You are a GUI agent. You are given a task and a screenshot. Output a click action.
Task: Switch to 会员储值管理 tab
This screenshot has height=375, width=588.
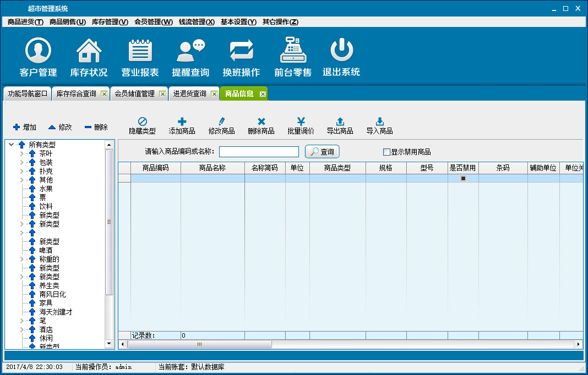tap(135, 93)
